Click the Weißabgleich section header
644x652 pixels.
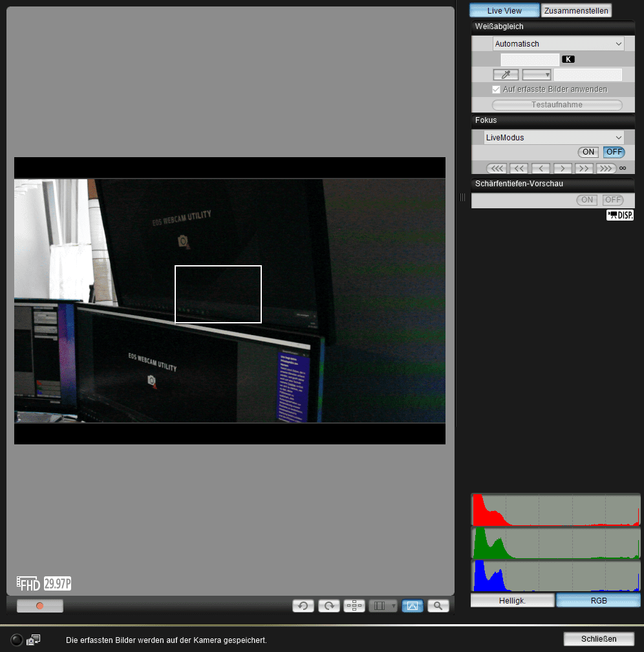pos(553,27)
